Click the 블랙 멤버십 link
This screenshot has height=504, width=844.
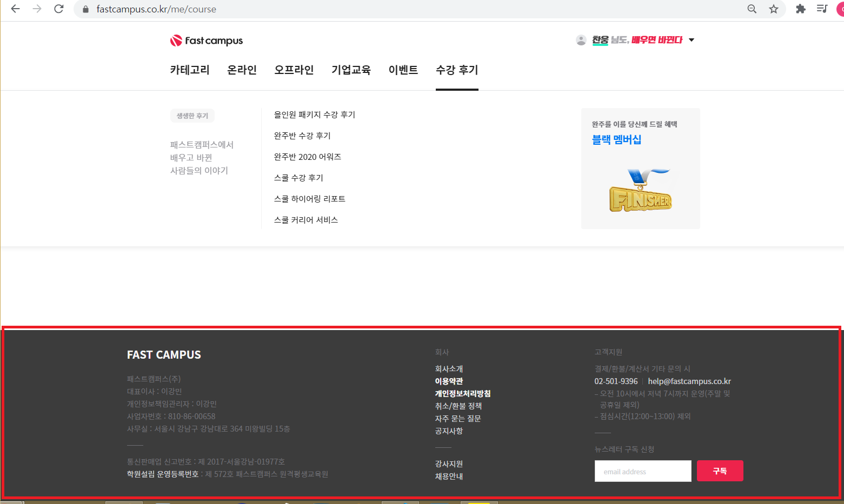(x=616, y=139)
